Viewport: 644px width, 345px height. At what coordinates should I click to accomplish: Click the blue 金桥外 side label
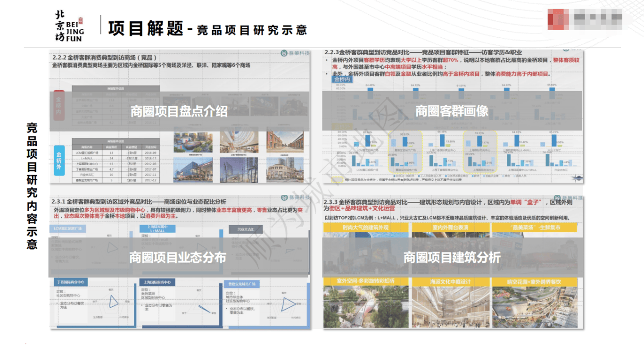tap(59, 160)
